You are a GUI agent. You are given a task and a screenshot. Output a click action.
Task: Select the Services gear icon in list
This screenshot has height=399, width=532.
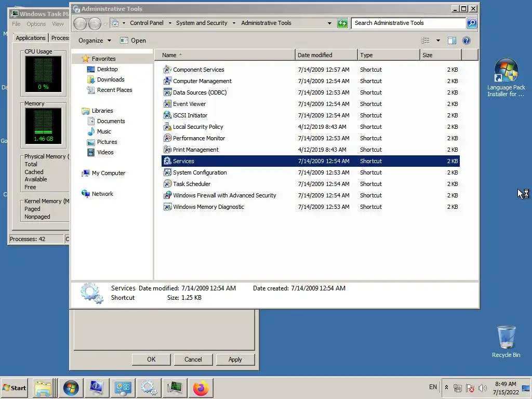point(167,161)
